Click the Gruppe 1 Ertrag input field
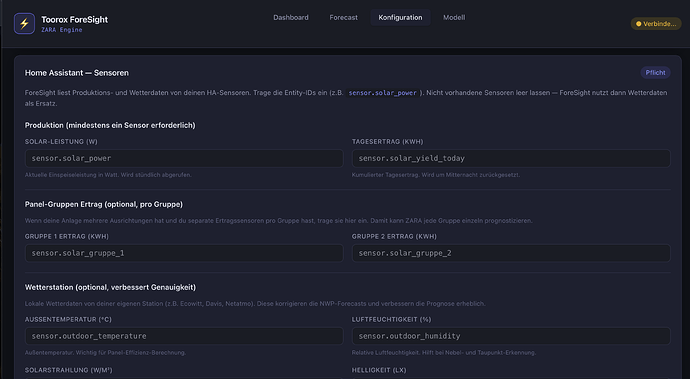 pyautogui.click(x=184, y=253)
